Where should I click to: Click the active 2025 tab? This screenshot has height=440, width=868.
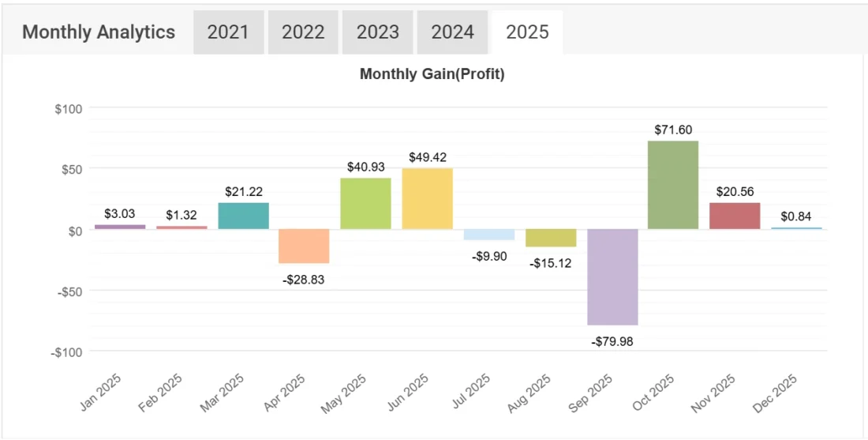(x=527, y=32)
